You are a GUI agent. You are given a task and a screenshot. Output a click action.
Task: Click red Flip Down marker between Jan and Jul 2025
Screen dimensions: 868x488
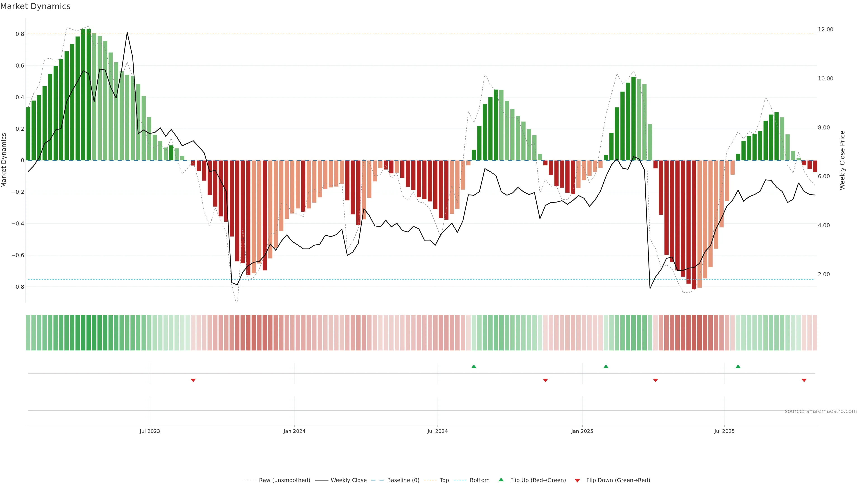(655, 380)
